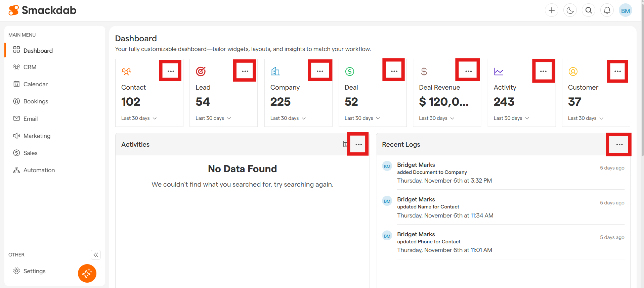Expand Lead widget Last 30 days dropdown
The image size is (644, 288).
coord(213,118)
